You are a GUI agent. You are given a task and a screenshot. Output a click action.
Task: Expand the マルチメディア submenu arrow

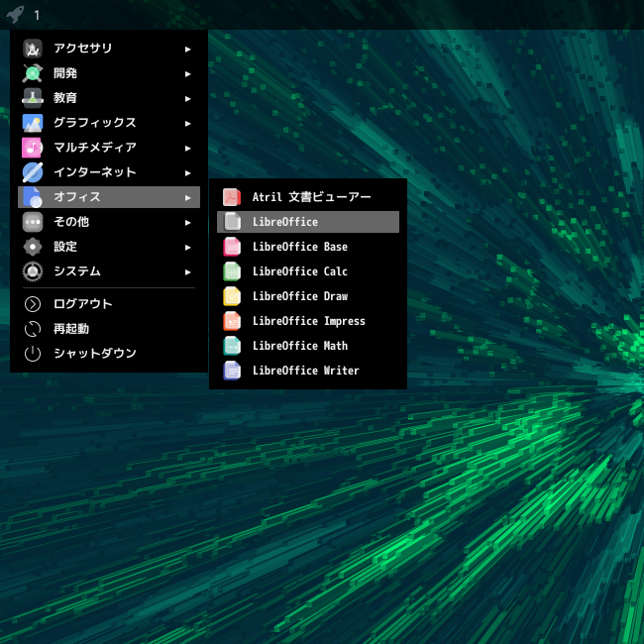[x=187, y=149]
